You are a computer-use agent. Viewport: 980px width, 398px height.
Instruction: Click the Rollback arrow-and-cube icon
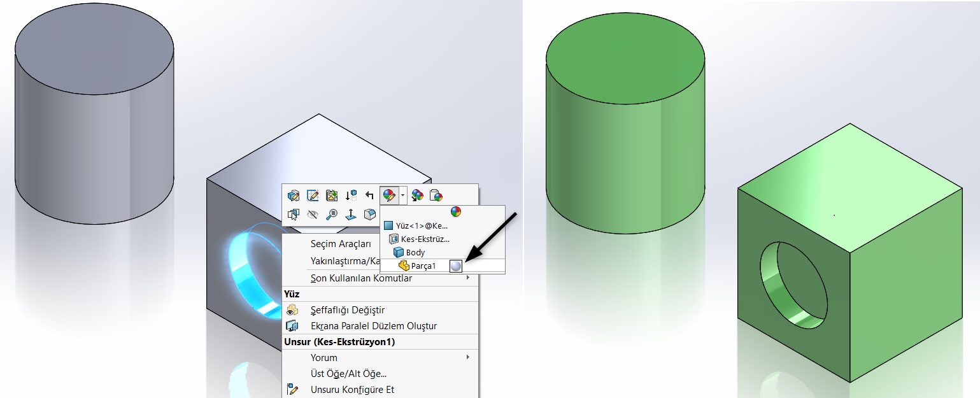point(351,195)
